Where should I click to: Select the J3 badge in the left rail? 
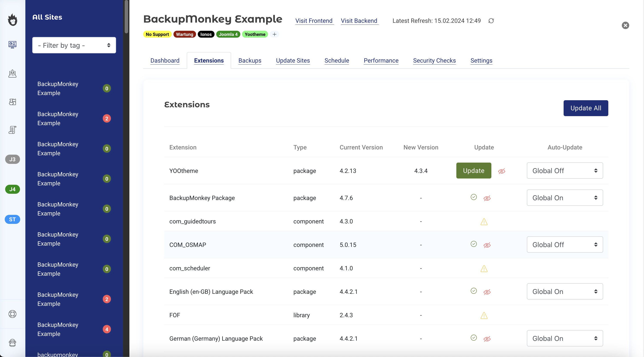pos(12,159)
